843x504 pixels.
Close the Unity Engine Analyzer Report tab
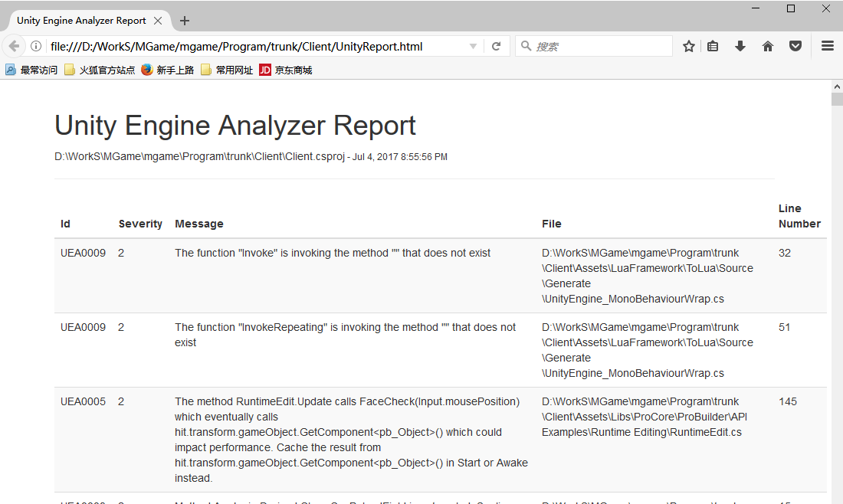[x=158, y=21]
